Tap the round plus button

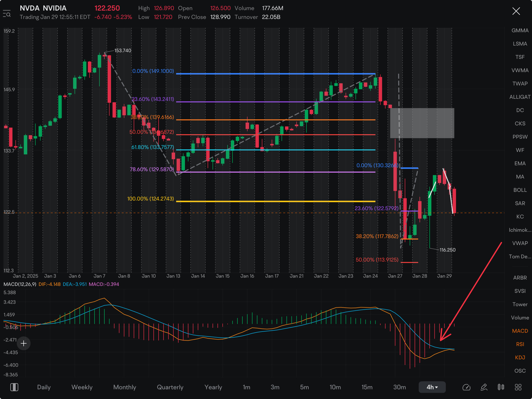click(24, 343)
